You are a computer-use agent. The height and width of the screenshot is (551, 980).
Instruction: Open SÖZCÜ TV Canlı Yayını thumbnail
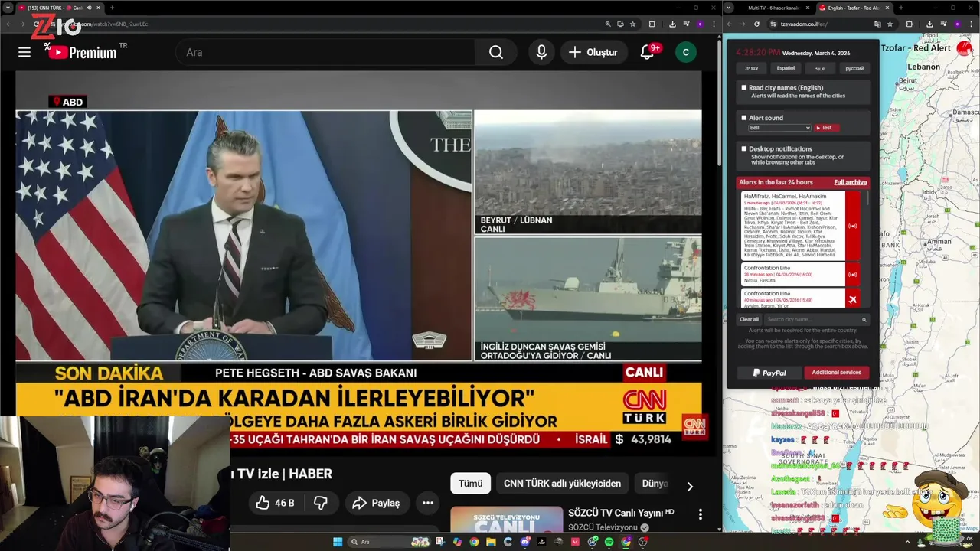point(506,520)
